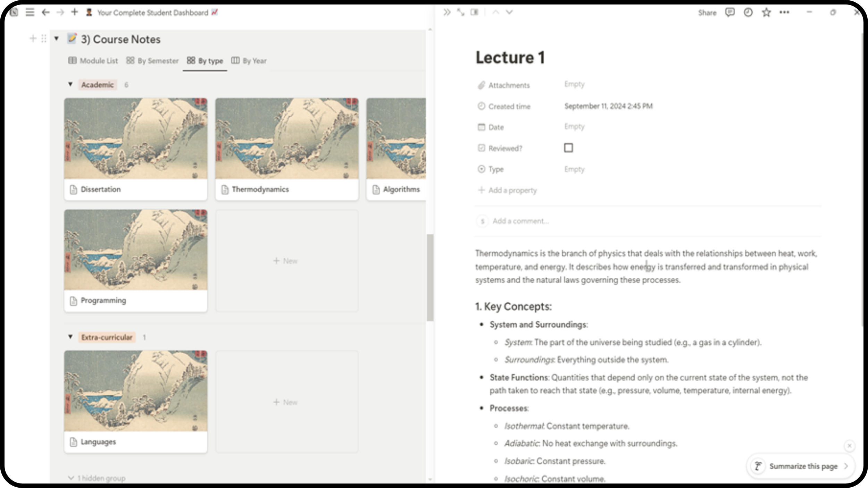The width and height of the screenshot is (868, 488).
Task: Close side peek with double chevron icon
Action: coord(446,12)
